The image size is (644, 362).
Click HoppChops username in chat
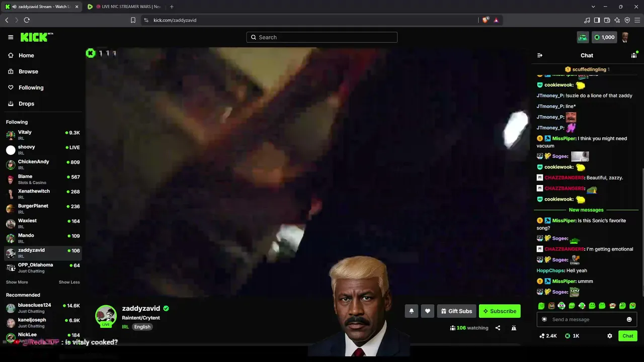point(550,270)
